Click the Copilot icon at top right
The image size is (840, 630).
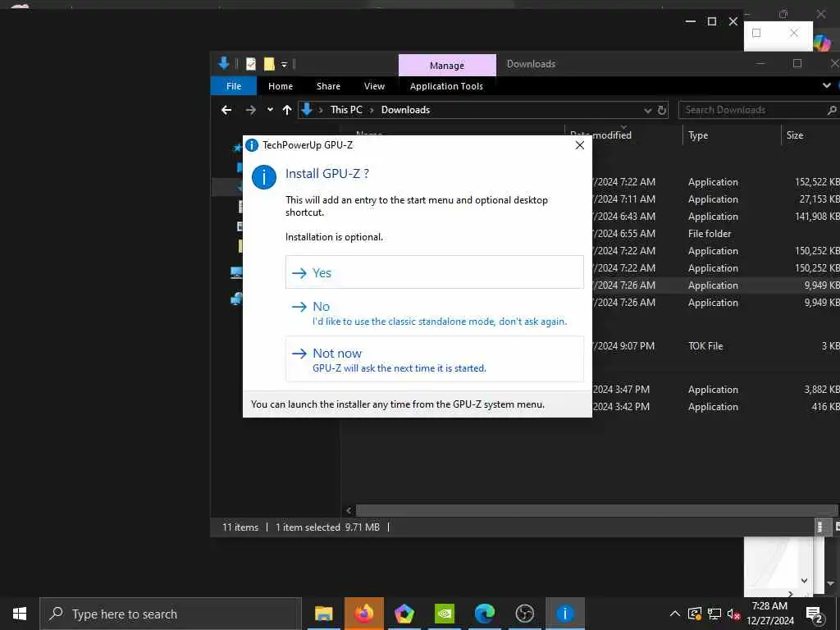click(x=822, y=43)
